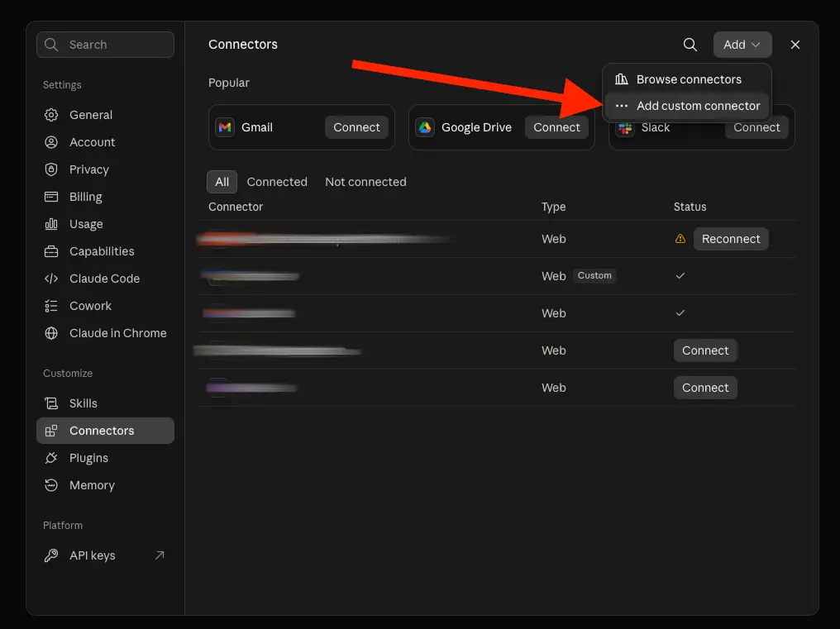Show the Not connected filter tab
Viewport: 840px width, 629px height.
(365, 182)
